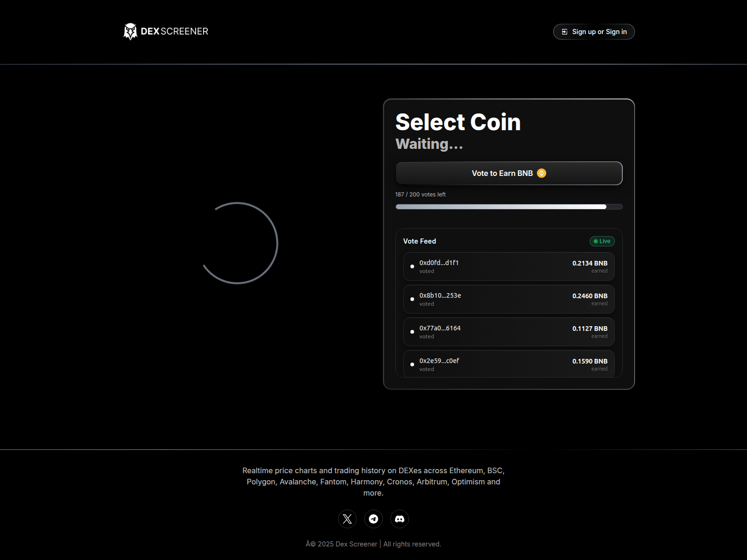The image size is (747, 560).
Task: Click the votes left progress bar
Action: pyautogui.click(x=509, y=207)
